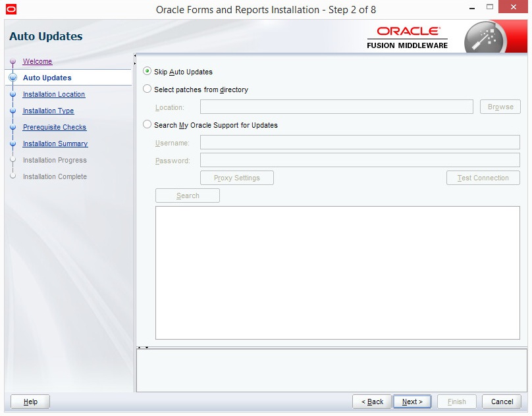Click the Installation Complete step label
The image size is (532, 416).
[x=55, y=176]
